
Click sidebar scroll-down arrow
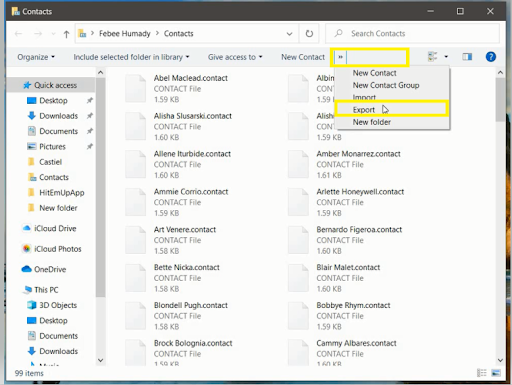tap(101, 360)
